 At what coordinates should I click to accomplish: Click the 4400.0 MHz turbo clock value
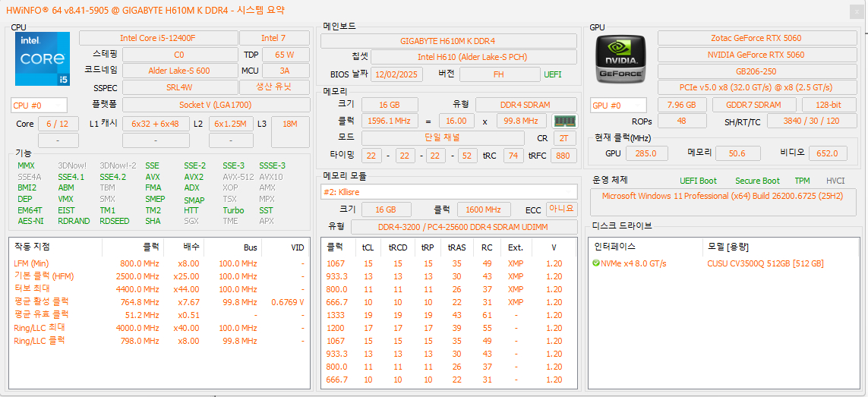tap(137, 289)
